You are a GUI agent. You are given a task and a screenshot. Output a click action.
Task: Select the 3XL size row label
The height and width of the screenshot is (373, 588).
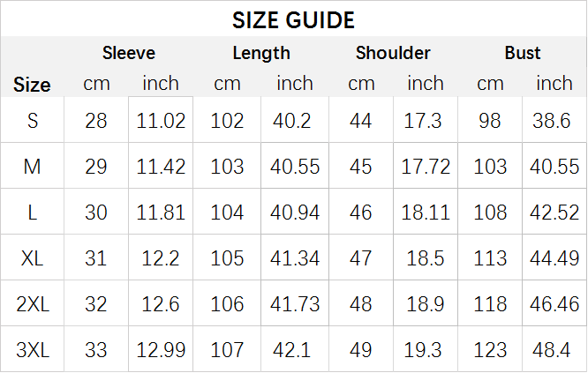(x=33, y=350)
